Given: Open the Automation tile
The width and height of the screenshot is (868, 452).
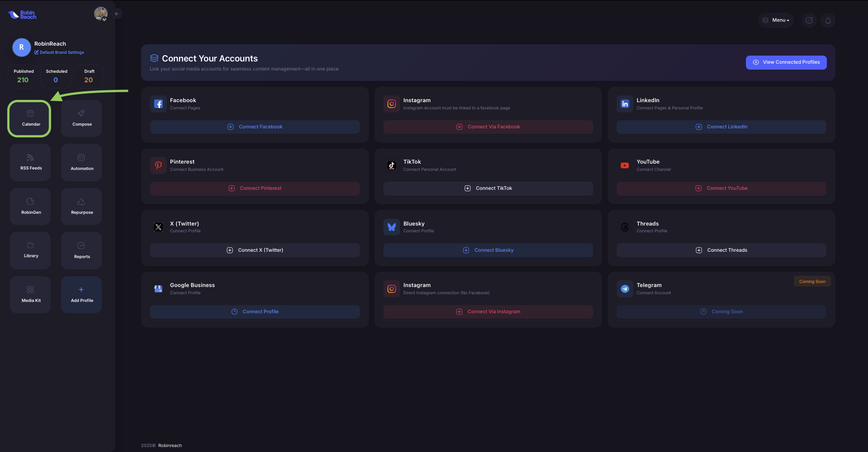Looking at the screenshot, I should (81, 162).
